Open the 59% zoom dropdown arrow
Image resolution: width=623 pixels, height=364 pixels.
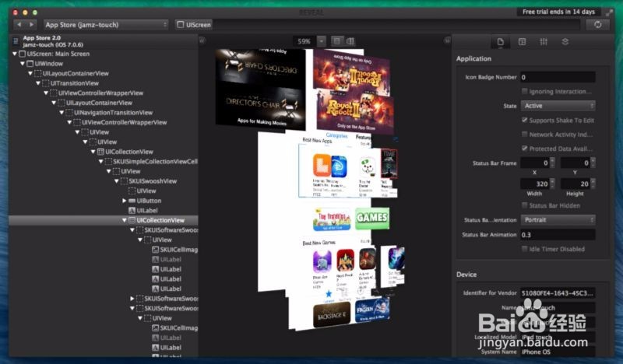click(322, 41)
